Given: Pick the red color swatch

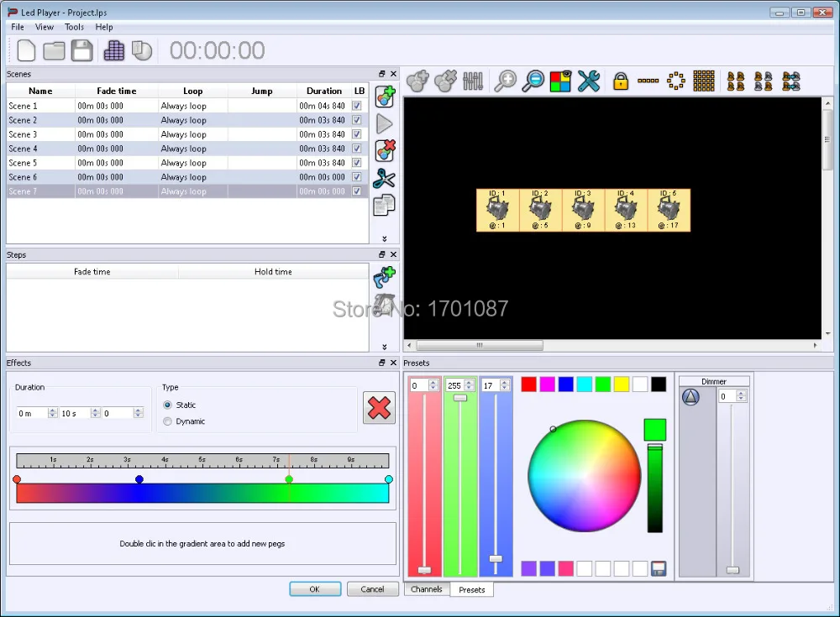Looking at the screenshot, I should 528,384.
